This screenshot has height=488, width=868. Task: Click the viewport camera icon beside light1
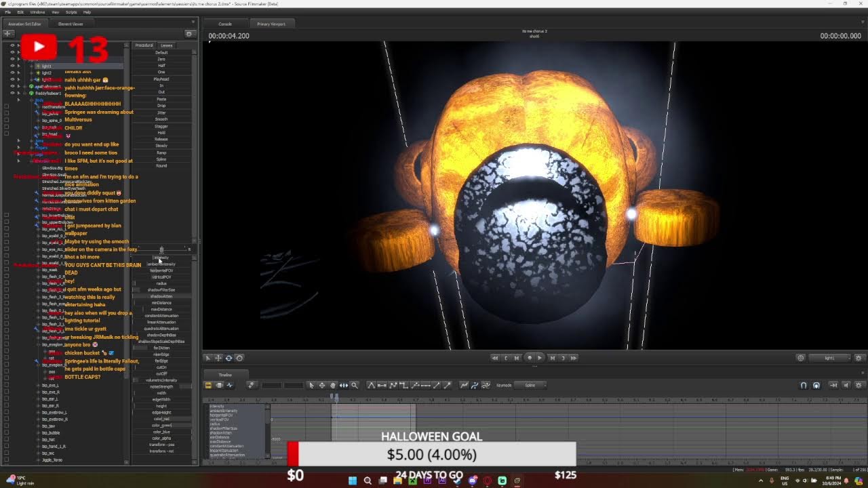[x=801, y=358]
